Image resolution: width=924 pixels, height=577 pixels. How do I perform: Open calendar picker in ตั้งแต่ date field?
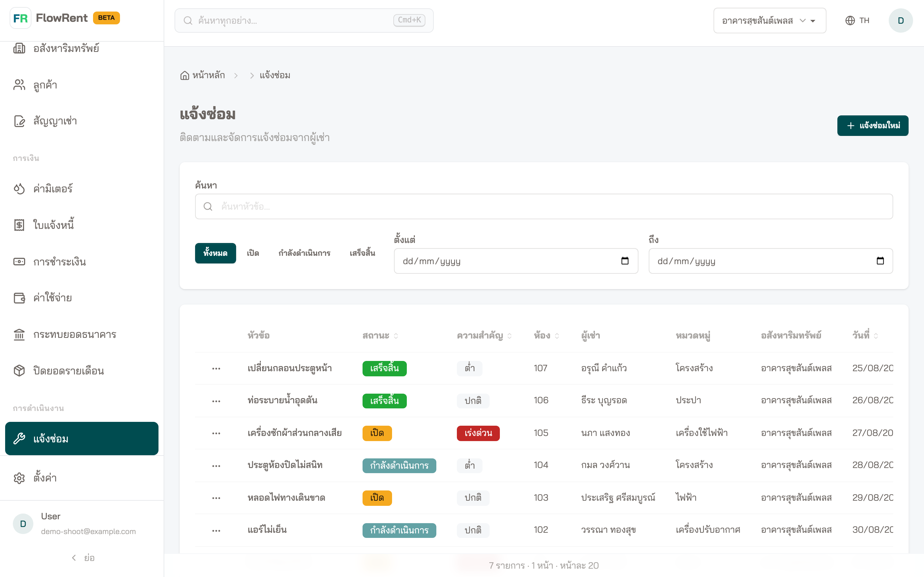click(625, 261)
